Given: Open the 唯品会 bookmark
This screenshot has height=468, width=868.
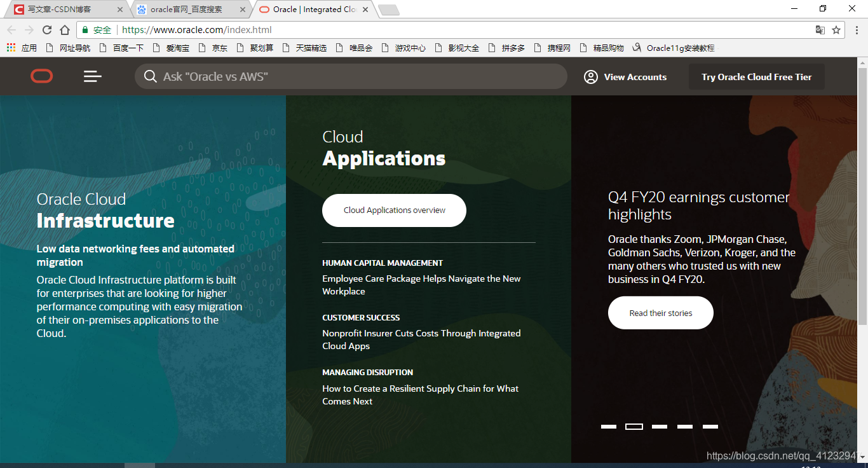Looking at the screenshot, I should pyautogui.click(x=355, y=48).
